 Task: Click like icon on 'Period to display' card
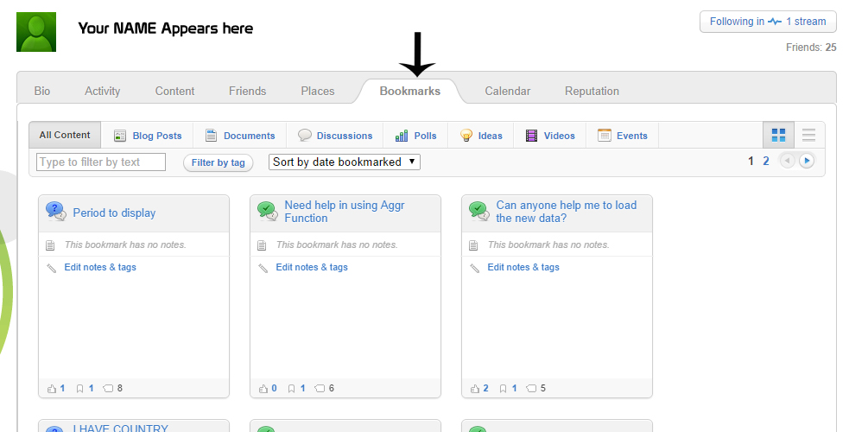click(52, 388)
